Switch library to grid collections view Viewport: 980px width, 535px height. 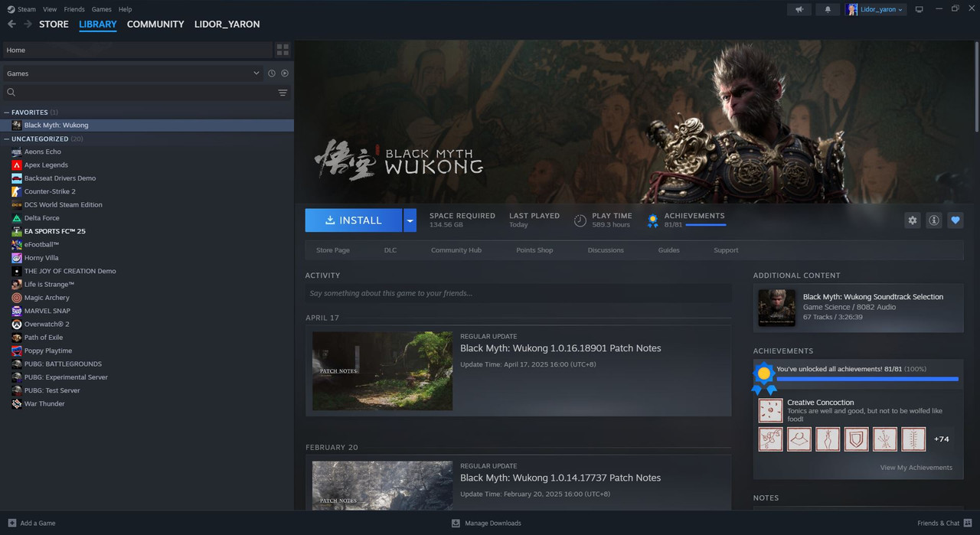click(x=283, y=50)
